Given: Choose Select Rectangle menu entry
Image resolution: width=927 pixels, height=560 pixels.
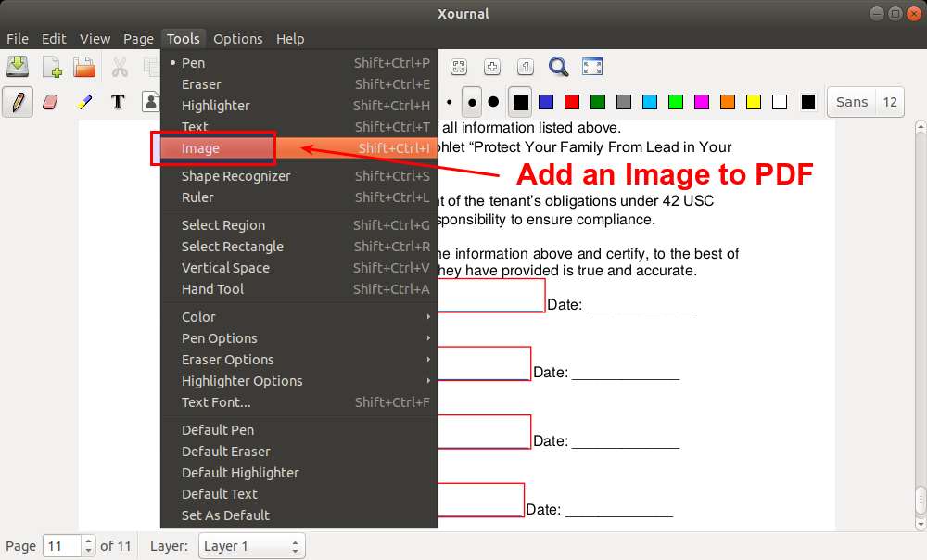Looking at the screenshot, I should pyautogui.click(x=298, y=246).
